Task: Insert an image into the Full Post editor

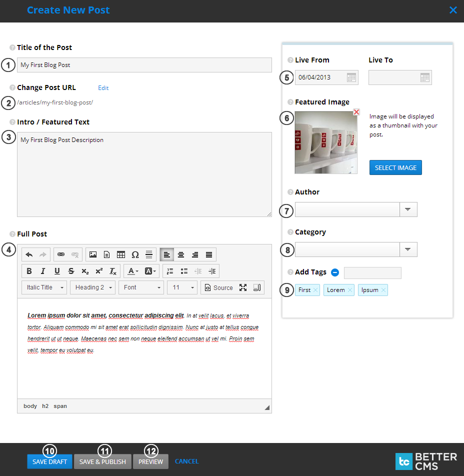Action: tap(93, 254)
